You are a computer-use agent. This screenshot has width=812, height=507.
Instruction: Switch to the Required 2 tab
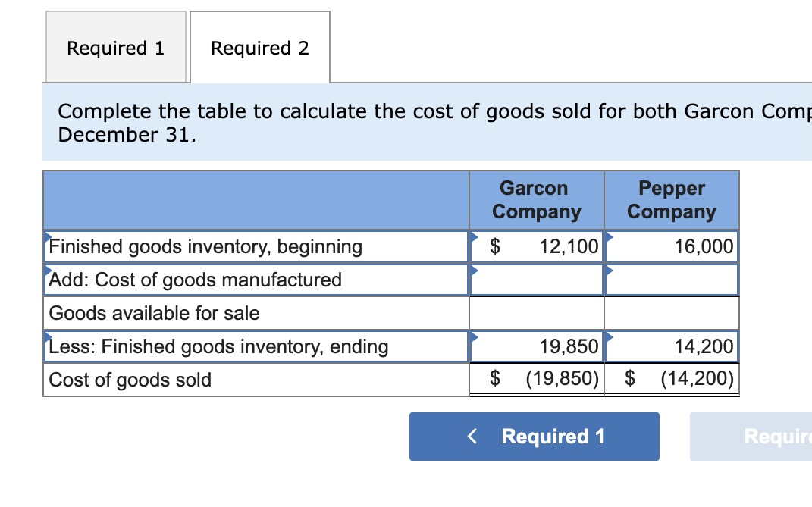(x=260, y=47)
